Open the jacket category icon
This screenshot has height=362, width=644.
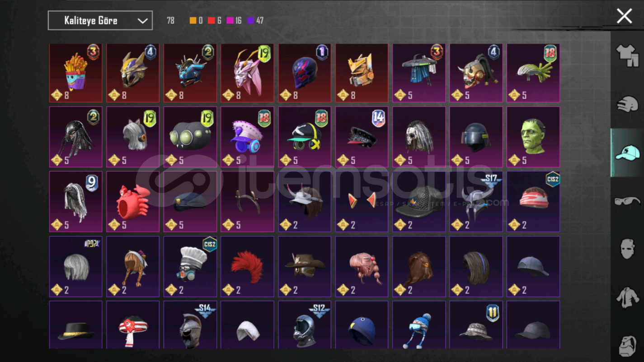pyautogui.click(x=628, y=298)
